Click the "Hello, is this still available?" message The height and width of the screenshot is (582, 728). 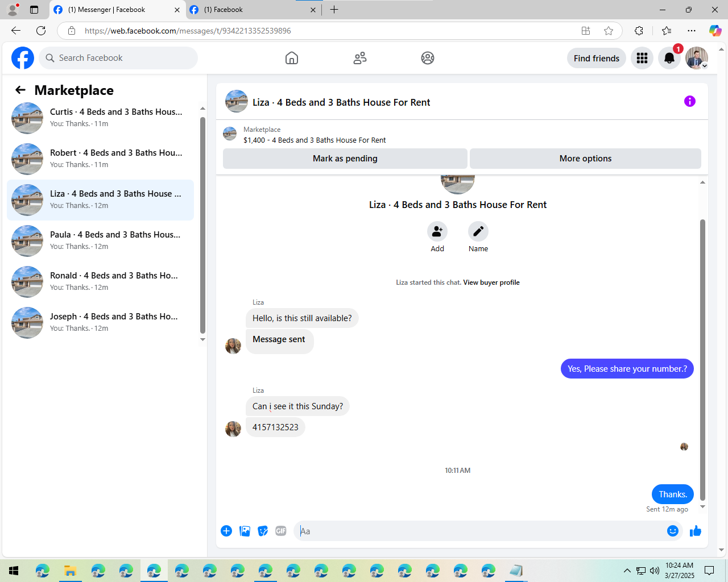pyautogui.click(x=302, y=318)
